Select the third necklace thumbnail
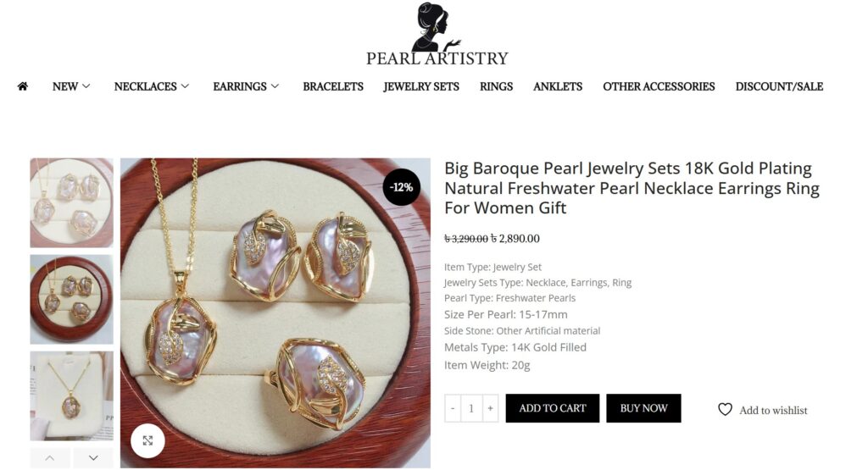 (71, 395)
